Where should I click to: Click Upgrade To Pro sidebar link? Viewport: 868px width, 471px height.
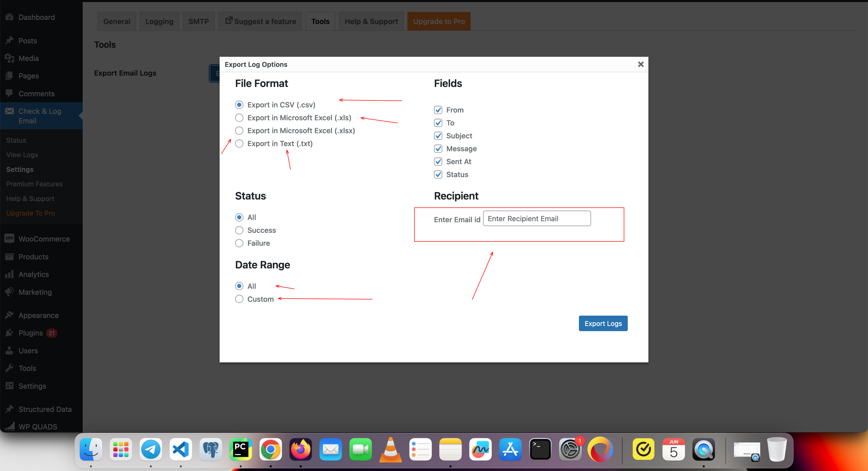(30, 213)
